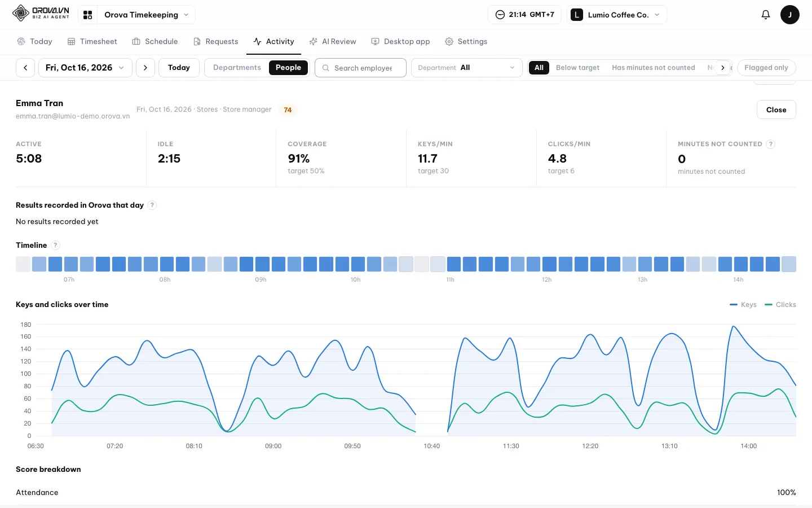Click the Today date button
The image size is (812, 508).
point(179,68)
